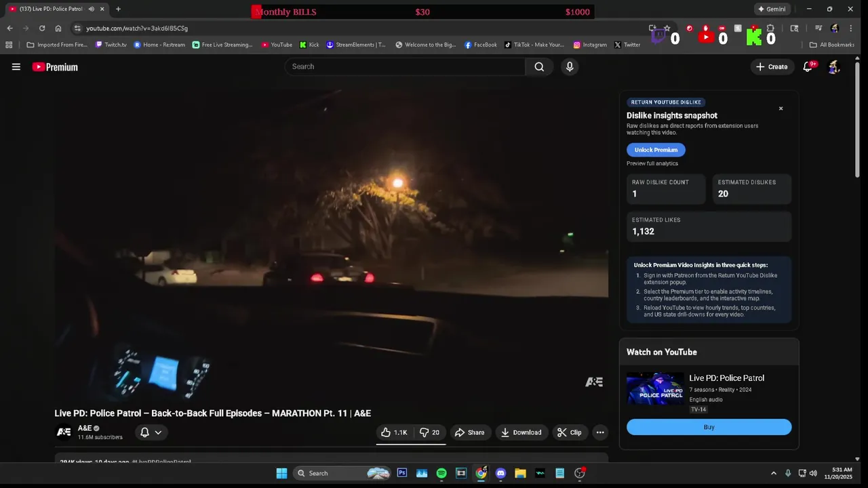868x488 pixels.
Task: View site information icon in address bar
Action: coord(77,28)
